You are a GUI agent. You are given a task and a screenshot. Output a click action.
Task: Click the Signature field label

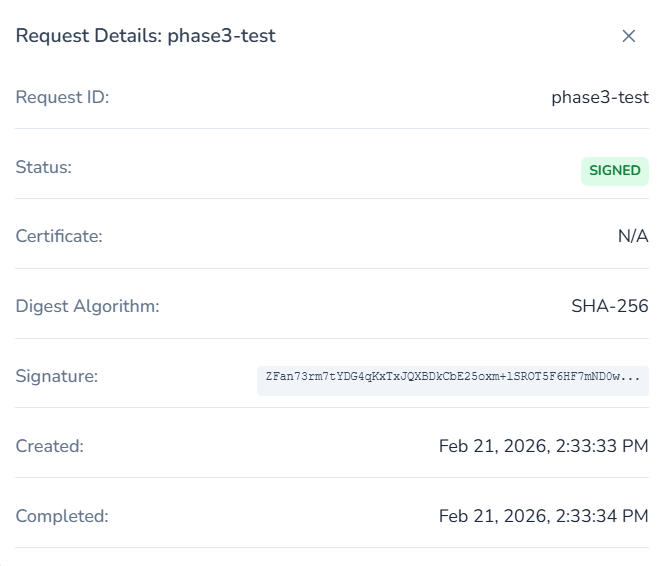57,377
